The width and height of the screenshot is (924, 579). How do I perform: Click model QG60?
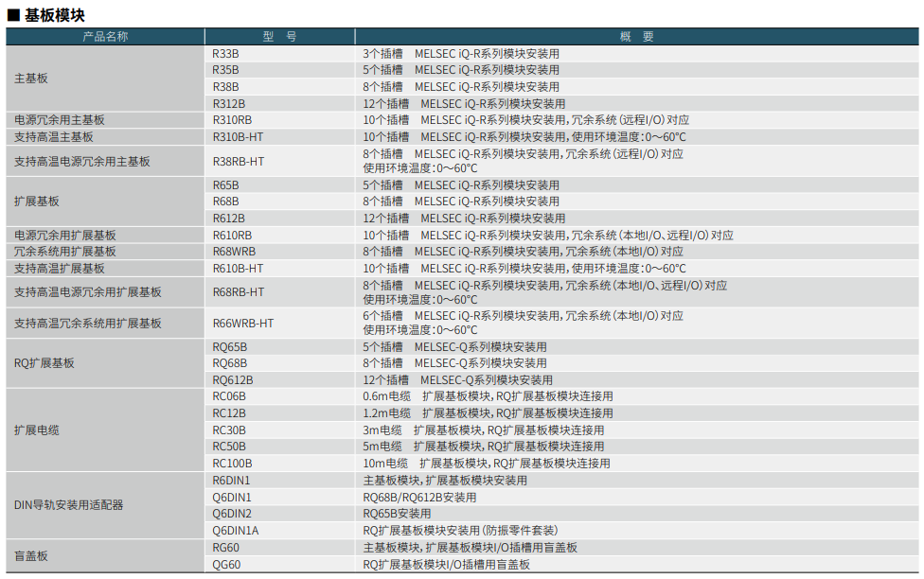(227, 564)
